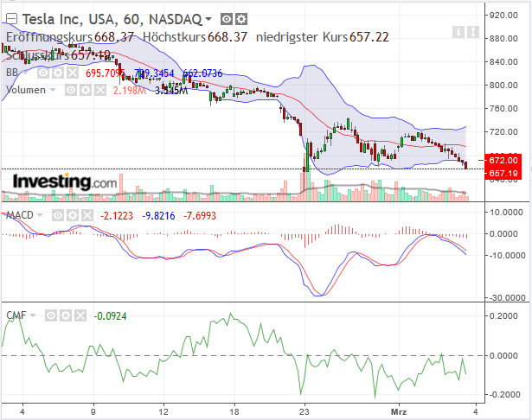Remove the Volumen indicator
Screen dimensions: 532x420
(100, 90)
